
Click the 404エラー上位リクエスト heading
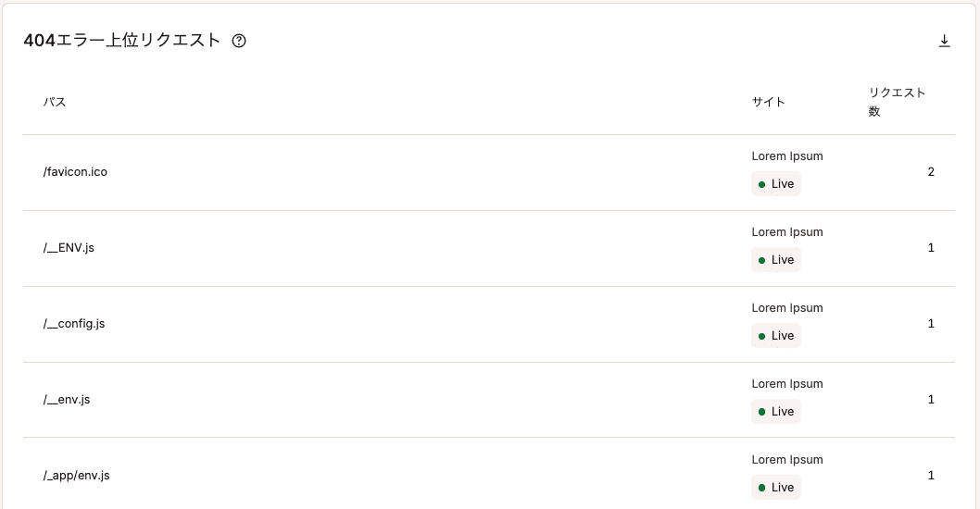click(x=122, y=41)
